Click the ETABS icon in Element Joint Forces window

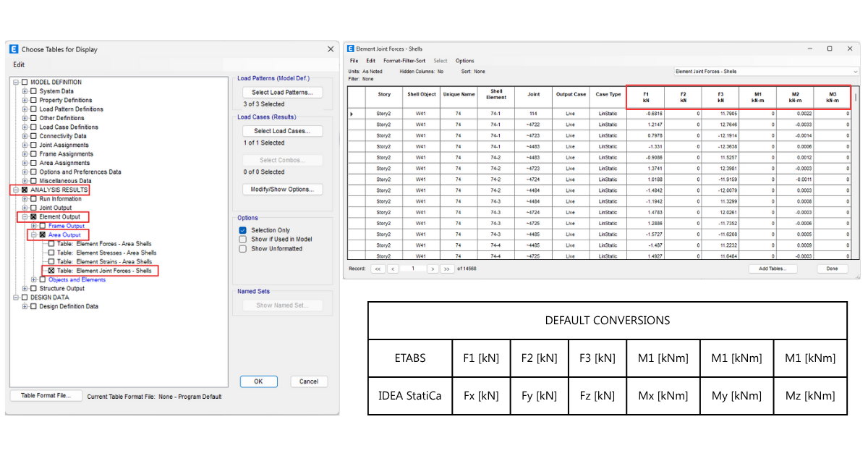[x=351, y=48]
